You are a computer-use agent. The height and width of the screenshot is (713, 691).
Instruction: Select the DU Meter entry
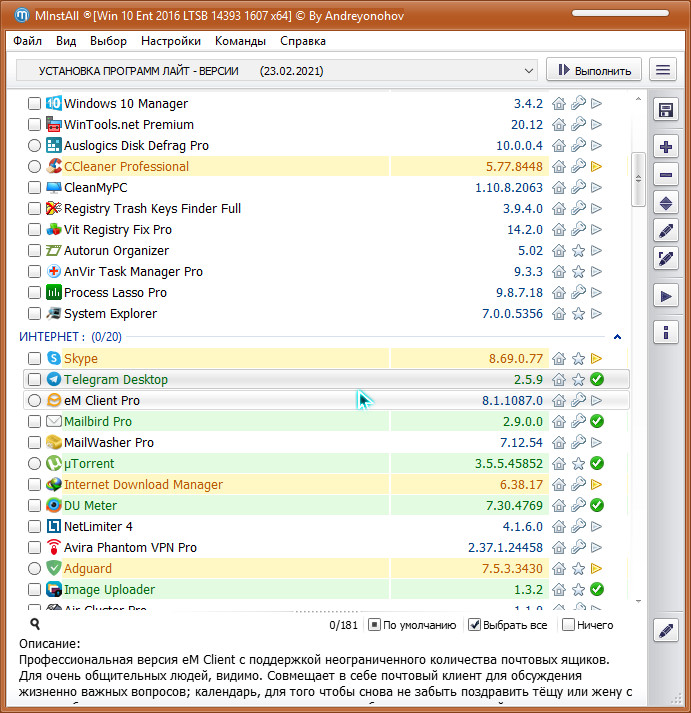(x=326, y=505)
